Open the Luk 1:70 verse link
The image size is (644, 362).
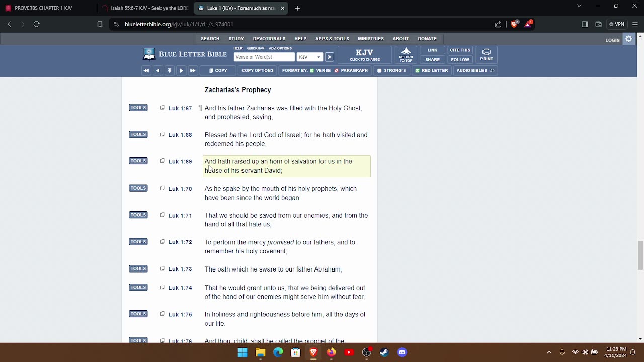[180, 189]
